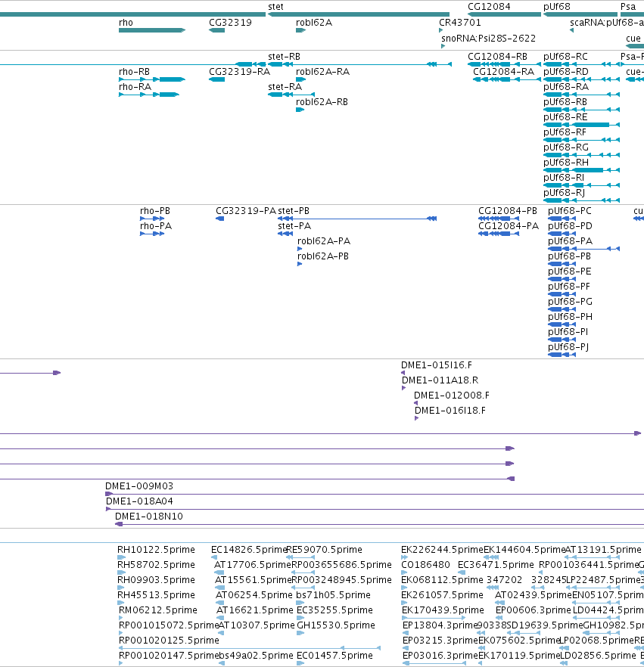Image resolution: width=644 pixels, height=667 pixels.
Task: Click robl62A-PA protein label
Action: point(323,241)
